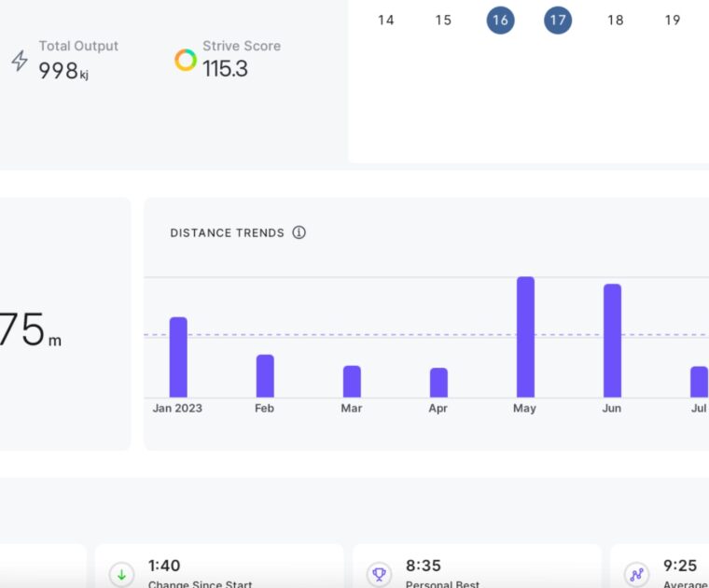The width and height of the screenshot is (709, 588).
Task: Pick day 19 in the calendar
Action: [x=673, y=20]
